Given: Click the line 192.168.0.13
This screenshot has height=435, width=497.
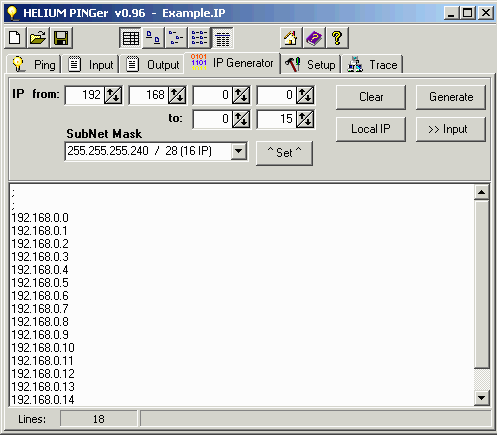Looking at the screenshot, I should 43,387.
